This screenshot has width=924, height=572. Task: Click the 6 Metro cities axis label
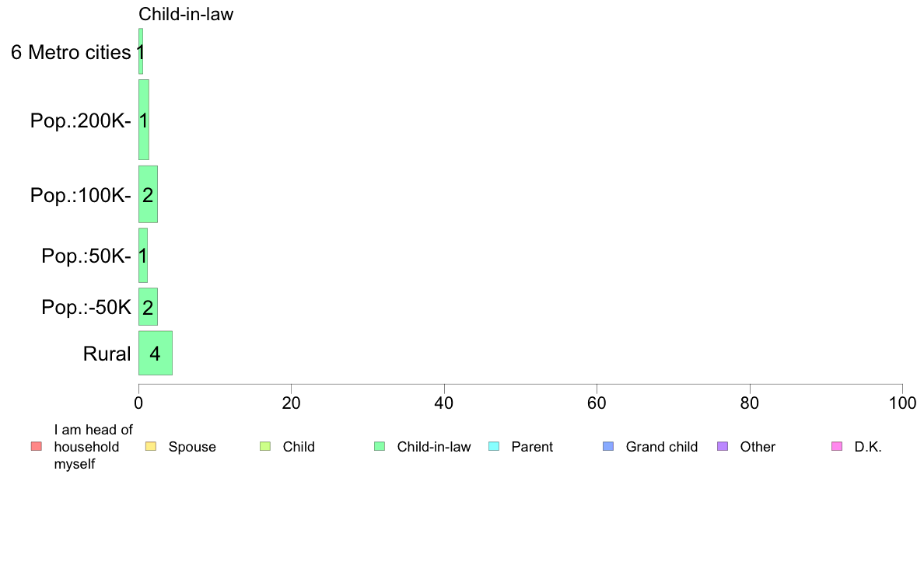[71, 52]
